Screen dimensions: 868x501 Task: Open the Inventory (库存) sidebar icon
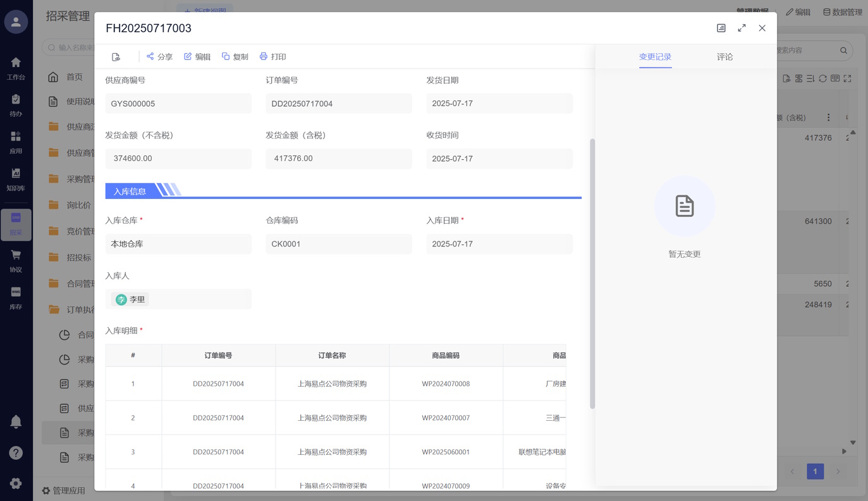pos(16,297)
